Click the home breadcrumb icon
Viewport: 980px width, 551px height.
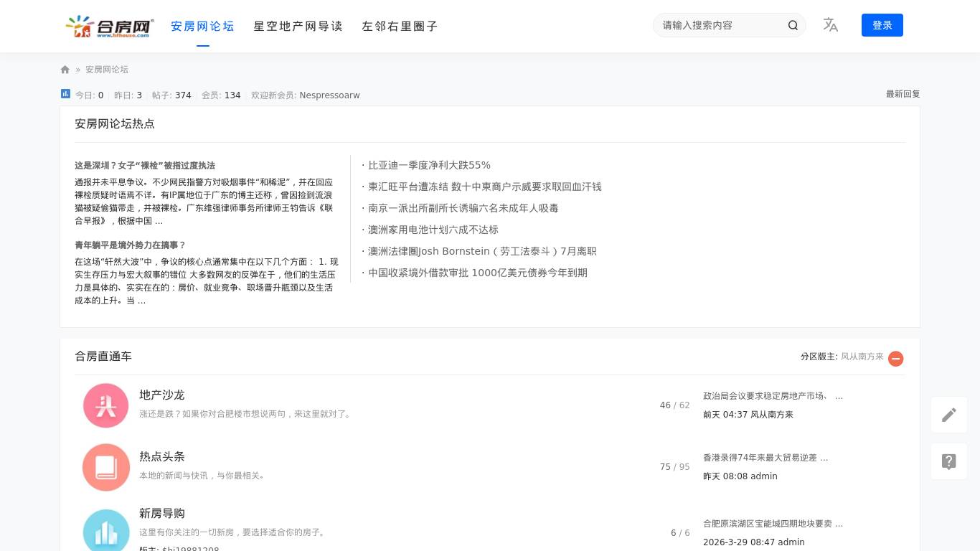65,70
